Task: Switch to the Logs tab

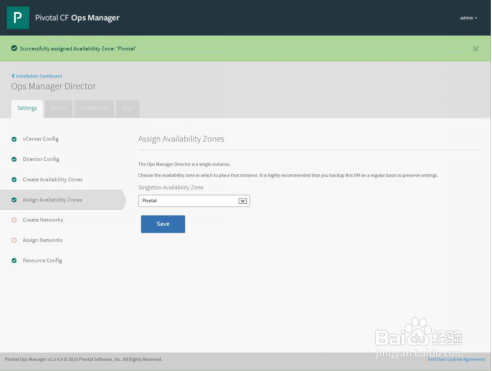Action: point(128,108)
